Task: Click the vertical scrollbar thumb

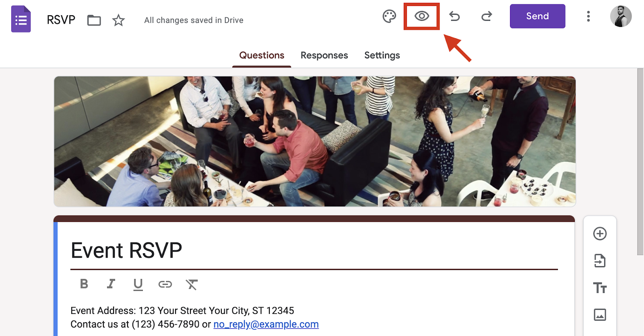Action: (640, 162)
